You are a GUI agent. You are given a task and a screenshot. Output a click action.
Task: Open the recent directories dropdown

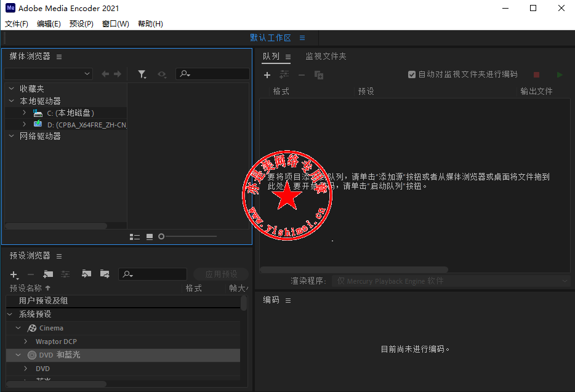click(48, 74)
